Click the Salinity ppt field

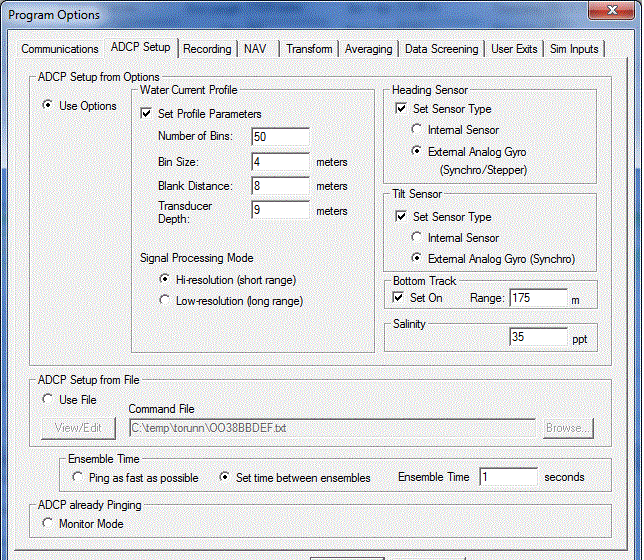point(538,338)
